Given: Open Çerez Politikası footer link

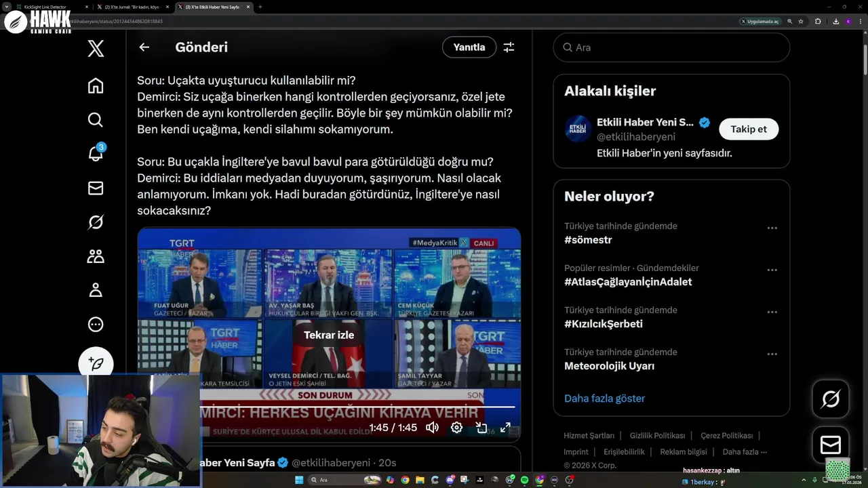Looking at the screenshot, I should [726, 436].
